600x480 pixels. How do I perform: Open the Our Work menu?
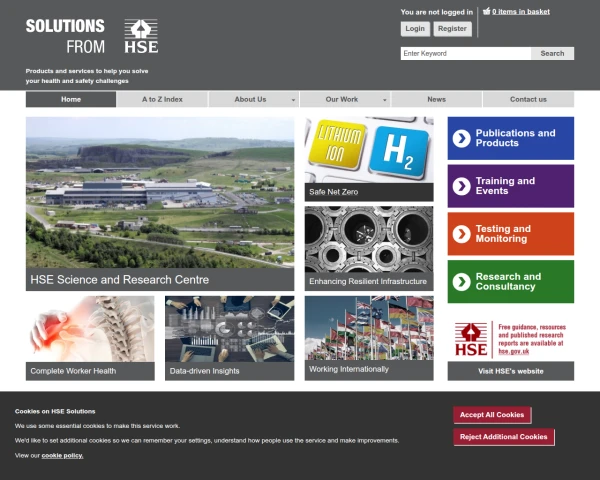click(x=345, y=100)
